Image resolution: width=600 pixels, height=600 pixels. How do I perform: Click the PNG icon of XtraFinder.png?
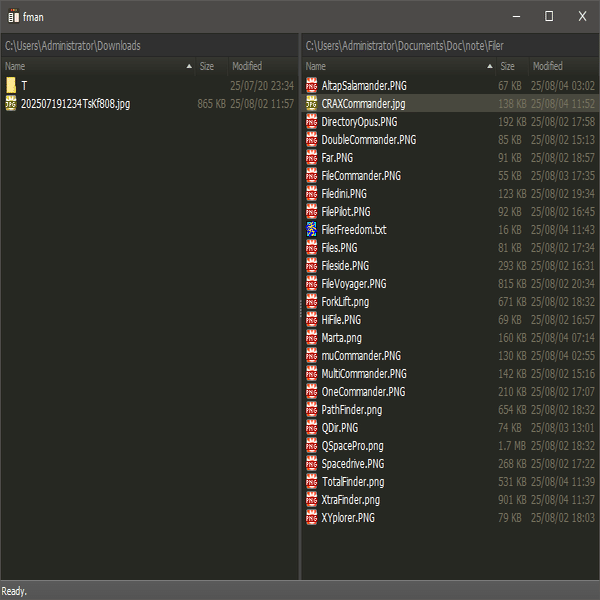click(x=311, y=500)
